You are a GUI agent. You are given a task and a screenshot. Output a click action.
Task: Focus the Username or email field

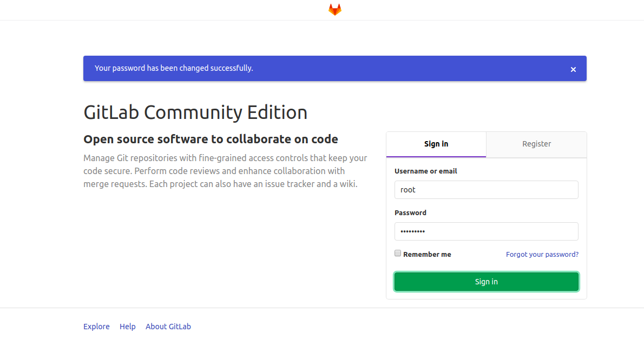click(x=487, y=190)
